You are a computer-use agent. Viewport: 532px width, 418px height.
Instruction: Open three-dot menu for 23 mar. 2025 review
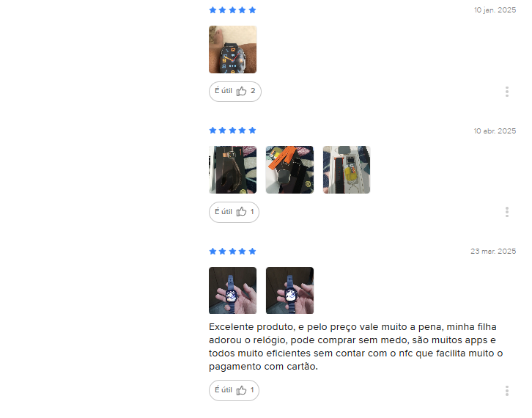(506, 391)
